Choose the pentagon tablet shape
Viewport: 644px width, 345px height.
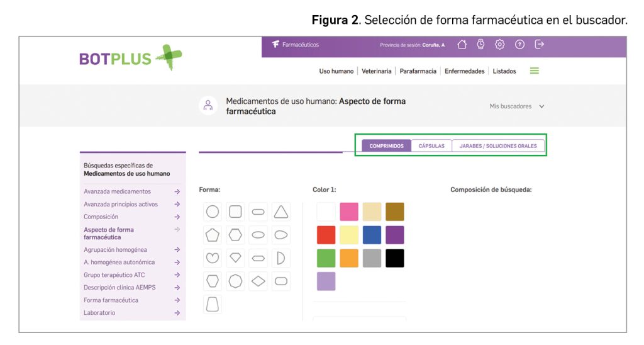[x=213, y=235]
